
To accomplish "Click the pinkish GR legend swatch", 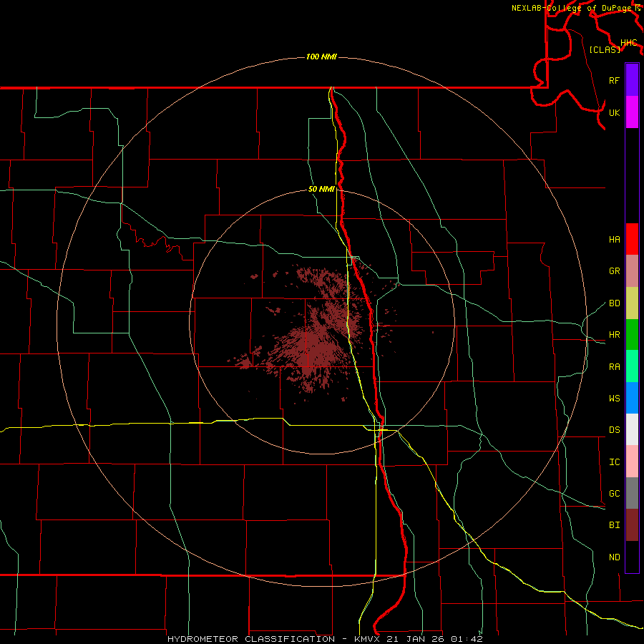I will (x=632, y=270).
